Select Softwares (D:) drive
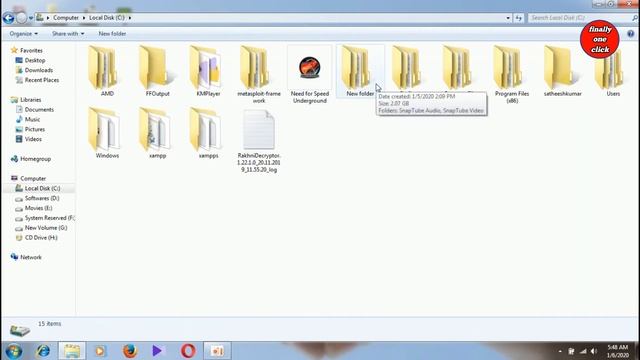 [42, 198]
